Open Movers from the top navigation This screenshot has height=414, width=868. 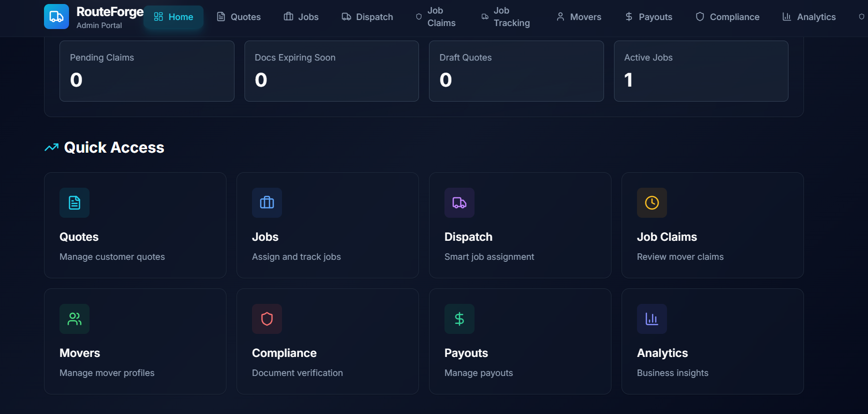tap(578, 17)
